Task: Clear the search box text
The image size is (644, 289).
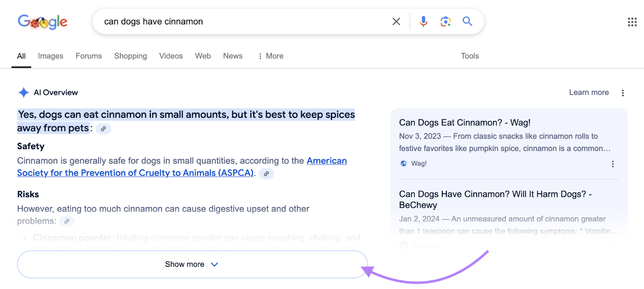Action: point(396,22)
